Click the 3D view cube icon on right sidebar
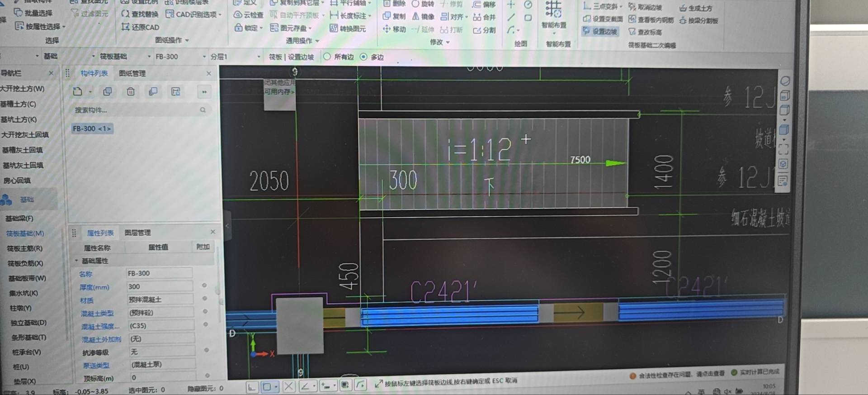The height and width of the screenshot is (395, 868). [785, 95]
